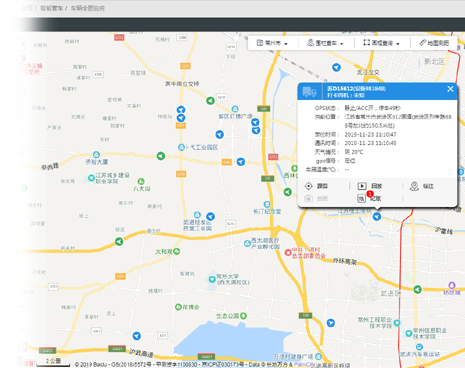
Task: Click the 跟踪 tracking crosshair icon
Action: tap(309, 186)
